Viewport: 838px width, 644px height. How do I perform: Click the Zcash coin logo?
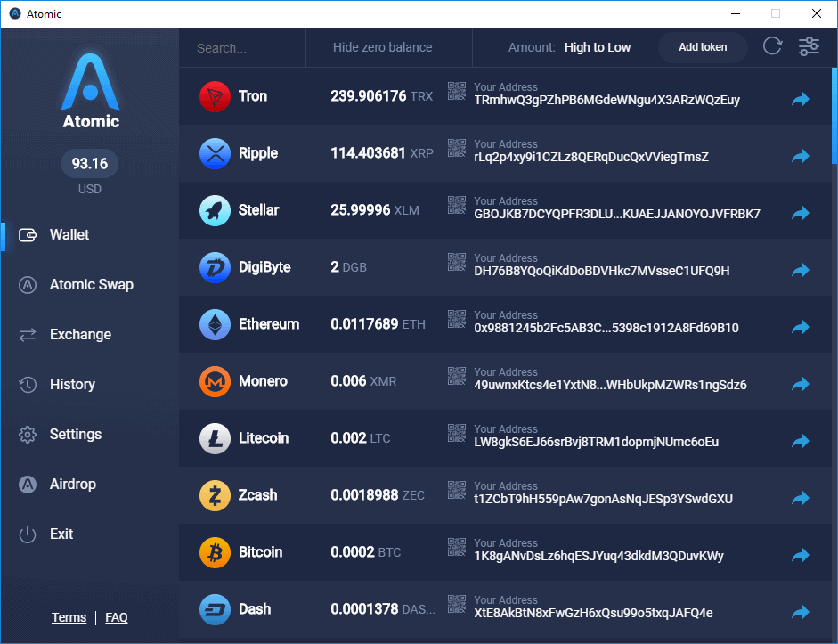(215, 495)
